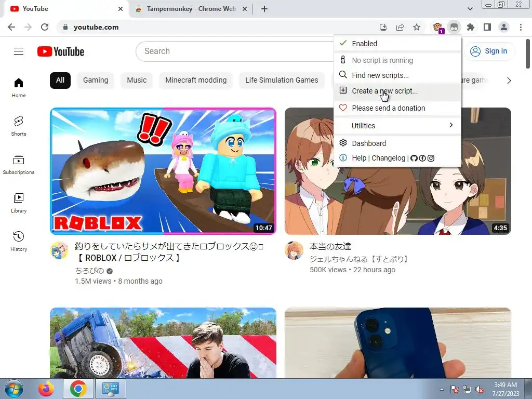Reload the YouTube page
This screenshot has height=399, width=532.
45,27
